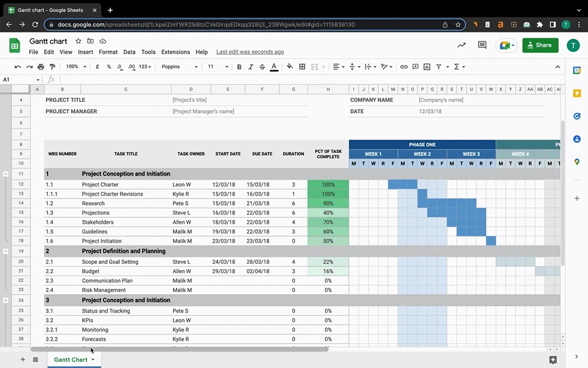Open the 100% zoom dropdown
This screenshot has height=368, width=588.
[76, 67]
